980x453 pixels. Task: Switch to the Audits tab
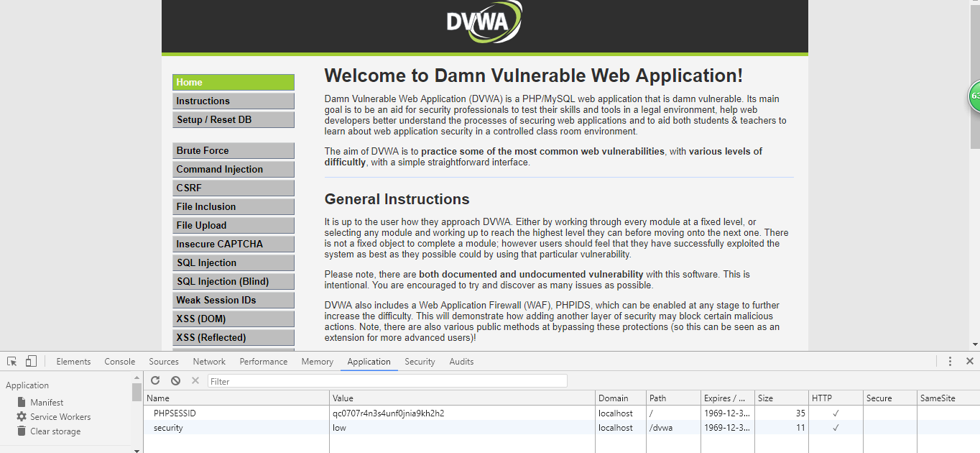pyautogui.click(x=461, y=362)
